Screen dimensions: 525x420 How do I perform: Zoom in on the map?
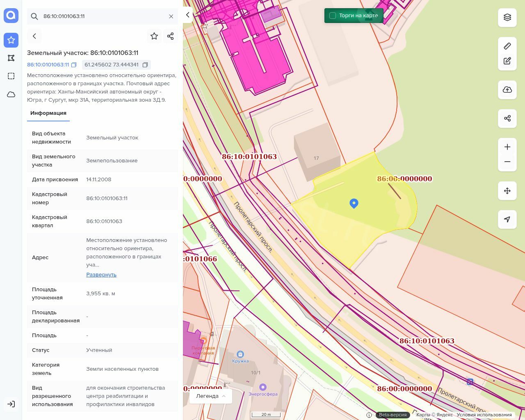(507, 147)
